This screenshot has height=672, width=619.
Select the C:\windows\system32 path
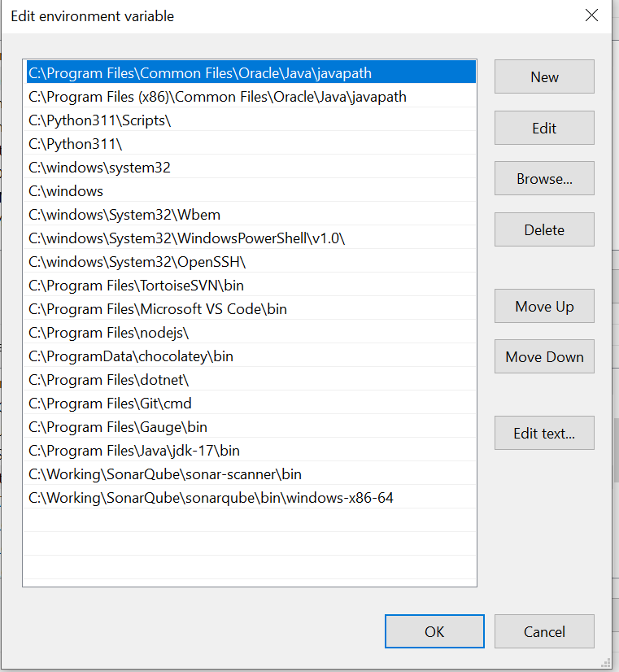point(99,168)
